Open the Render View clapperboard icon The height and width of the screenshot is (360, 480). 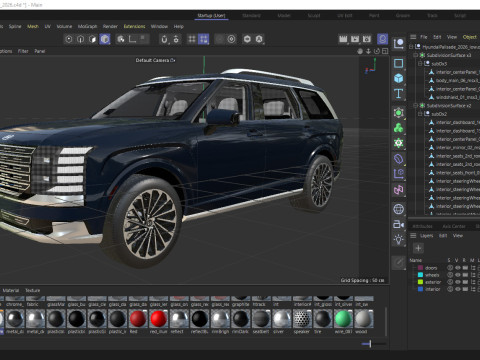point(343,39)
